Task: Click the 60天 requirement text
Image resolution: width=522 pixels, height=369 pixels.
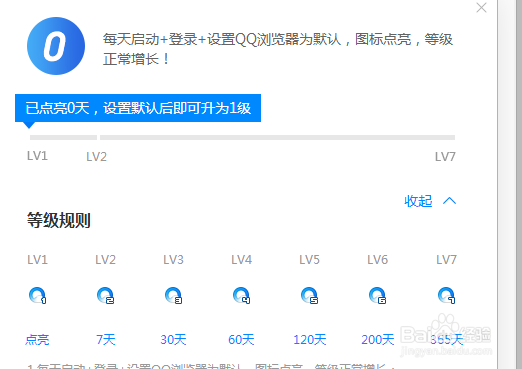Action: click(241, 340)
